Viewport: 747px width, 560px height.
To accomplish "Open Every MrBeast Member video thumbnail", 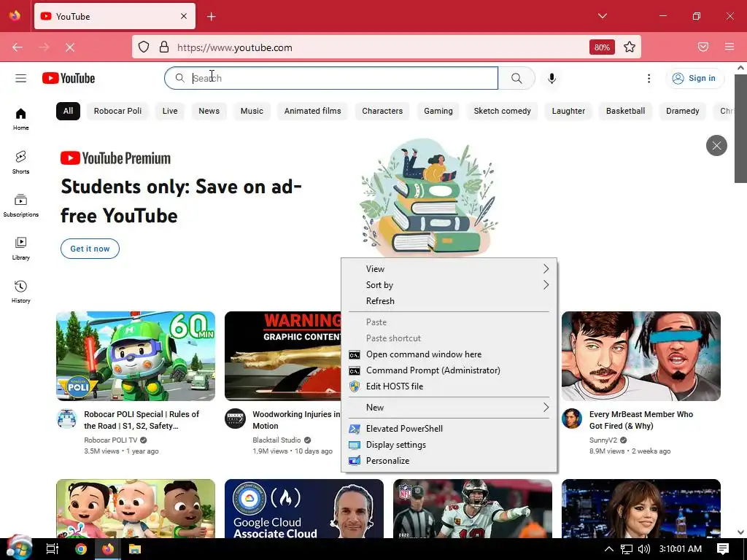I will (641, 356).
